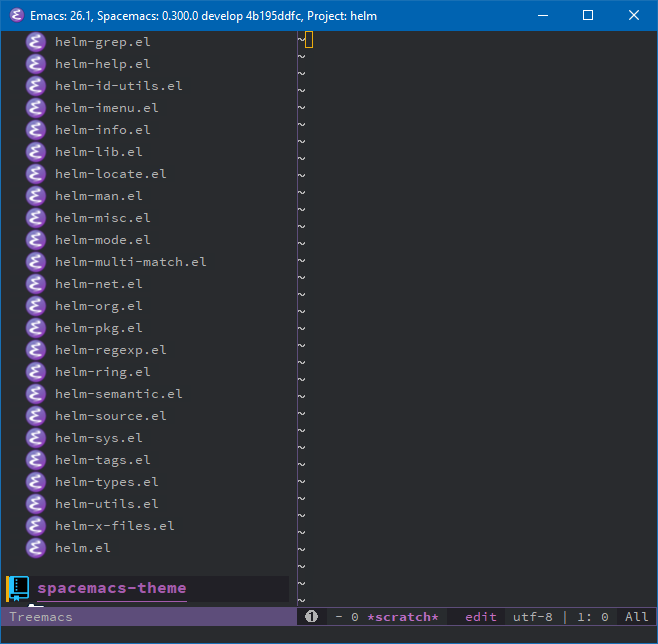Select helm-misc.el in Treemacs
This screenshot has width=658, height=644.
coord(103,218)
